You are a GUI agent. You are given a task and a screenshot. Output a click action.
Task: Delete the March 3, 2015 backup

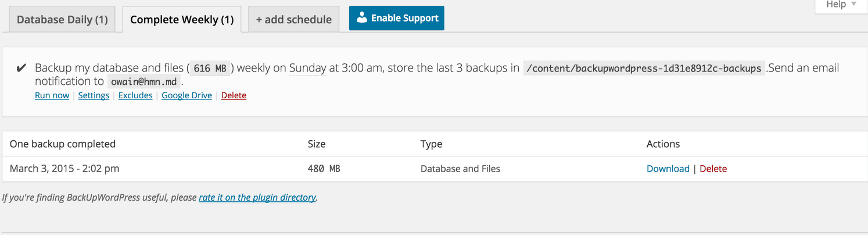click(713, 169)
